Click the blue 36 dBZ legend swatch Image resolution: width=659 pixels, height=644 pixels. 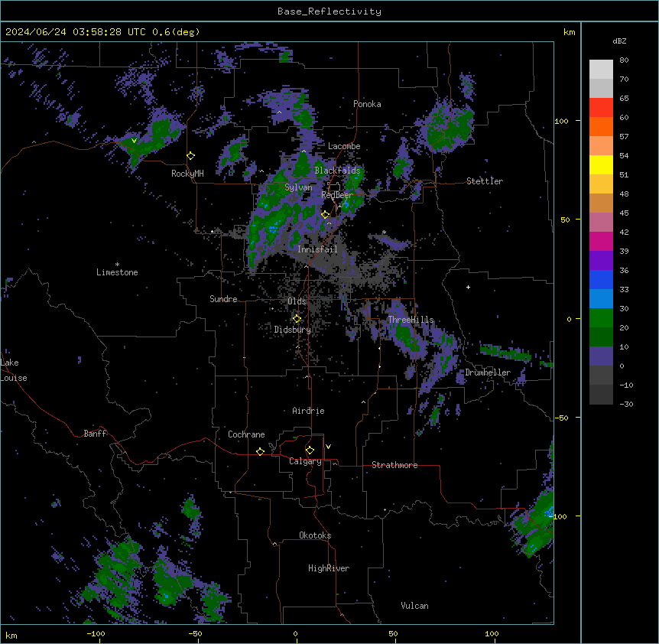click(601, 279)
